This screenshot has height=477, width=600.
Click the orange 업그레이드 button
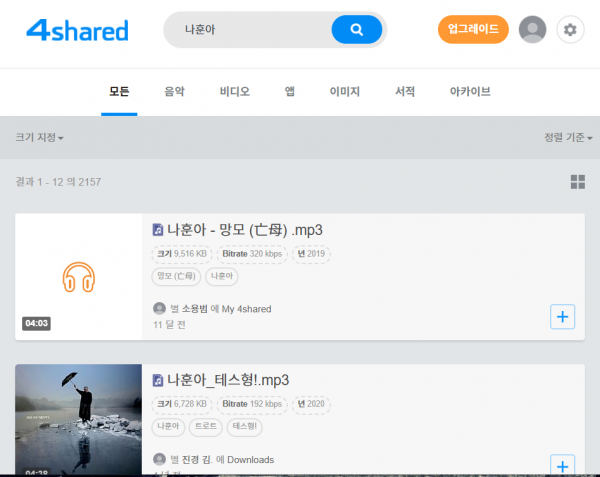(x=473, y=29)
